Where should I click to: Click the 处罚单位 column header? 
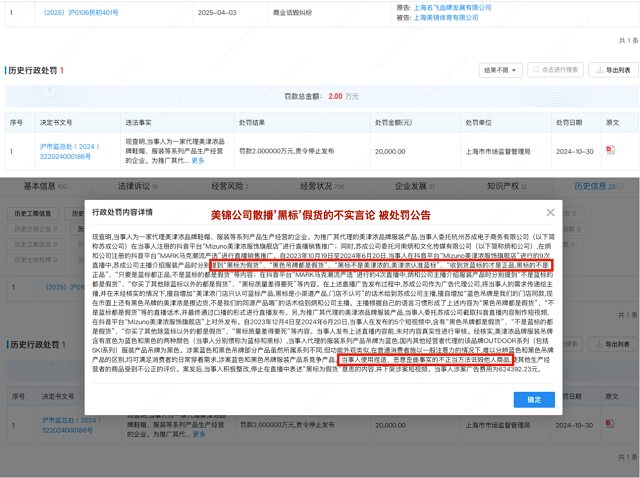tap(478, 122)
